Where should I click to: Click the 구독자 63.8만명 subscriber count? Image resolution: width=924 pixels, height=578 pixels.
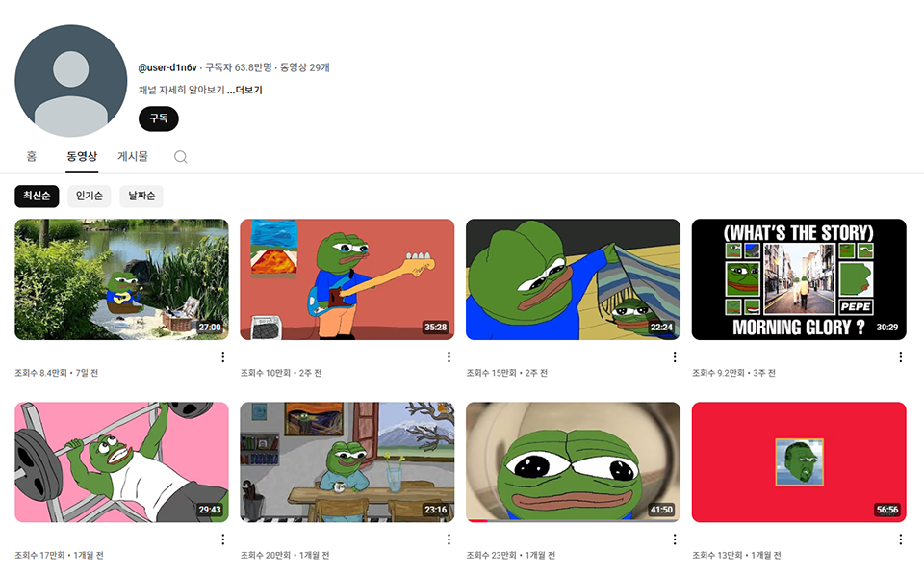click(x=239, y=67)
